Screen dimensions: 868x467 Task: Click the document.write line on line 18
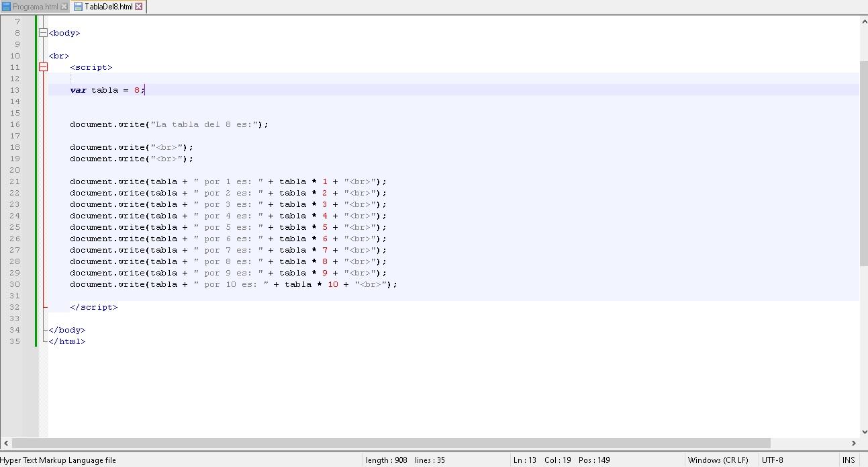(132, 147)
